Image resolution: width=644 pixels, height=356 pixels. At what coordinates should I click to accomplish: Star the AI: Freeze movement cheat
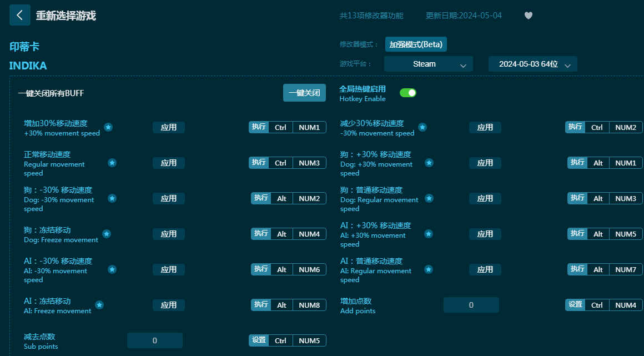[99, 305]
